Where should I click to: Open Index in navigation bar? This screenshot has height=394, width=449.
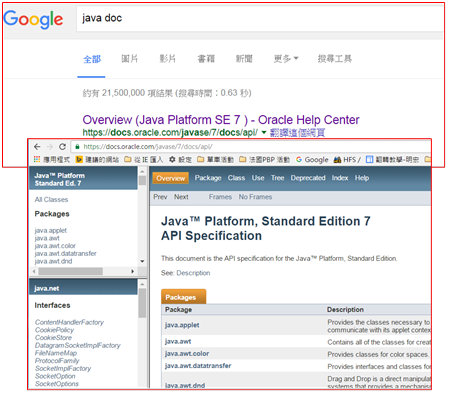tap(340, 178)
